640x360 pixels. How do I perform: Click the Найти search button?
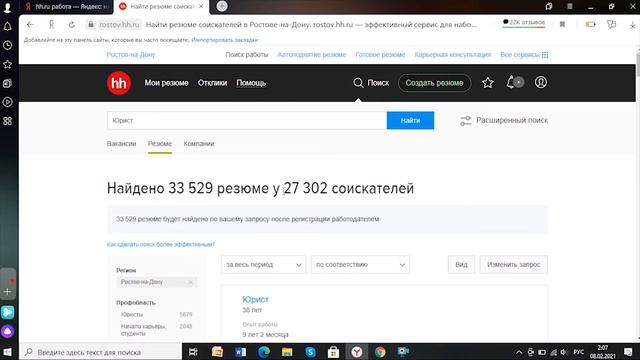[410, 120]
